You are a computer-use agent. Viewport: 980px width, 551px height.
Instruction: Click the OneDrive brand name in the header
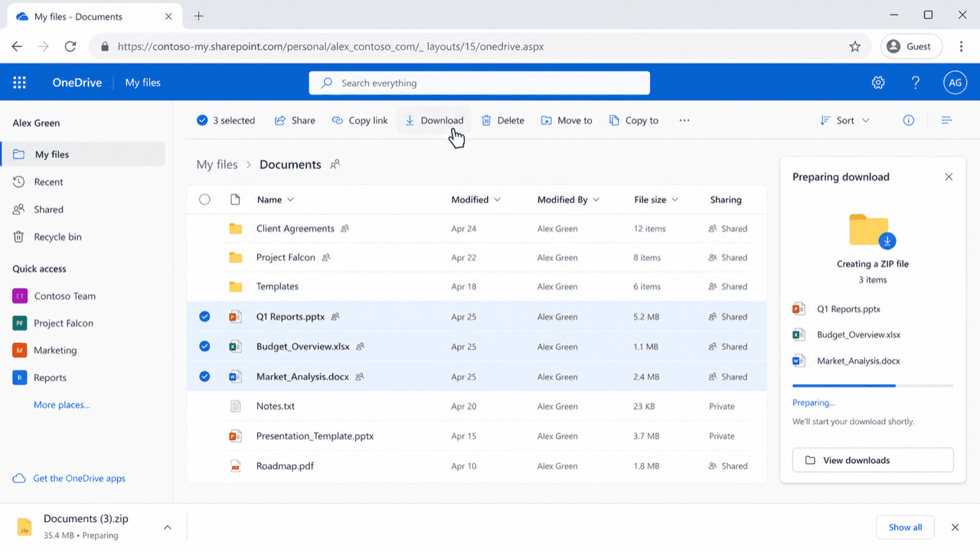pyautogui.click(x=77, y=83)
